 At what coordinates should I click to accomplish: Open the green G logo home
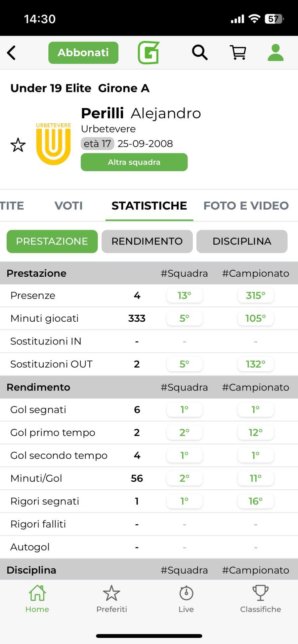pyautogui.click(x=148, y=53)
